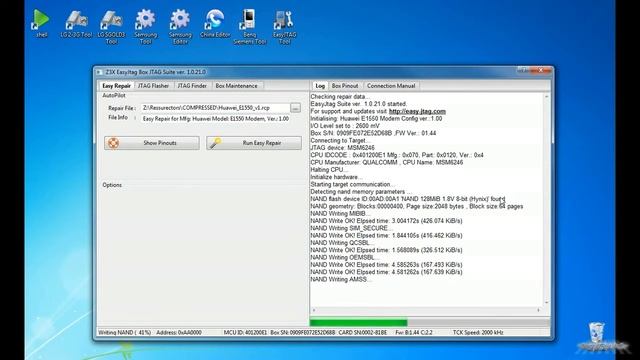640x360 pixels.
Task: Open the LG 2-3G Tool shortcut
Action: [76, 23]
